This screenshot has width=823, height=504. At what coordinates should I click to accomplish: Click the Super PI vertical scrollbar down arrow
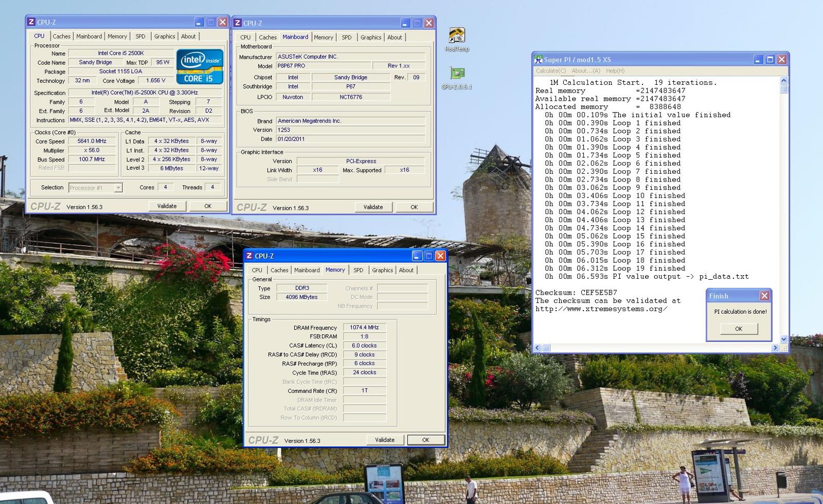(x=784, y=339)
